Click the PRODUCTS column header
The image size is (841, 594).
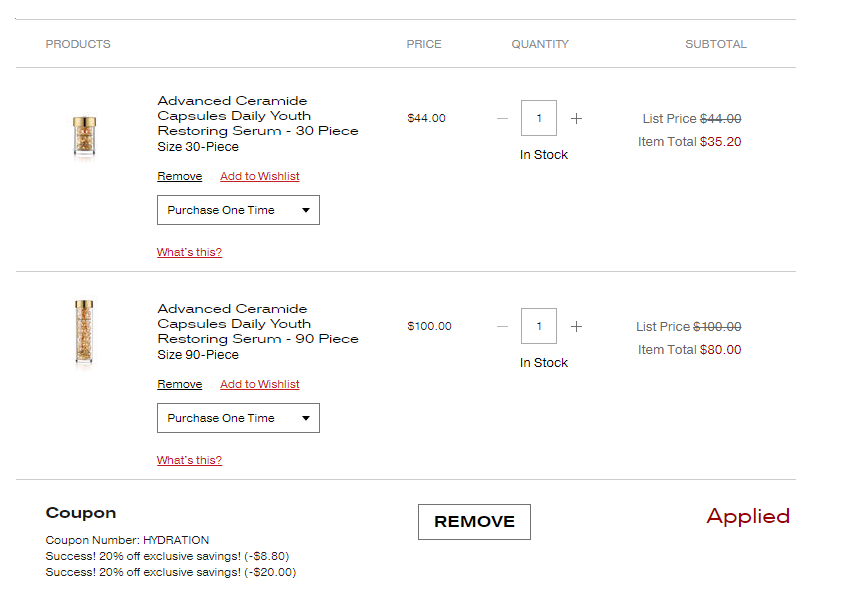pos(78,44)
